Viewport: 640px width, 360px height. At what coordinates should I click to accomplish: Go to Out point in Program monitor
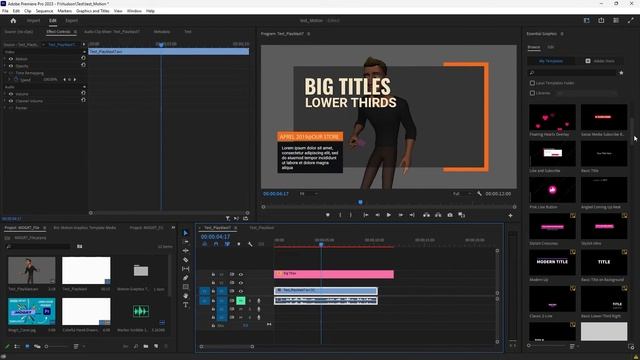click(x=412, y=215)
